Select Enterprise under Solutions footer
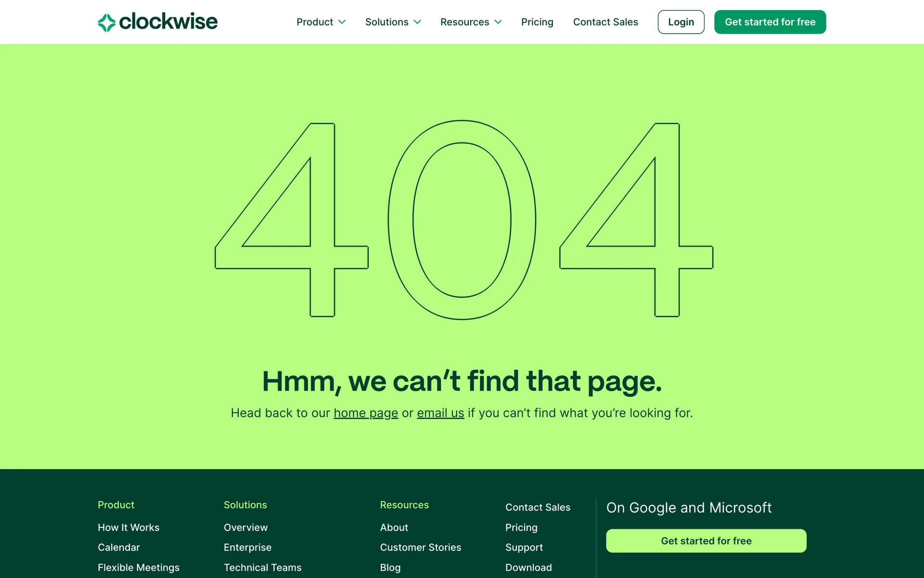The height and width of the screenshot is (578, 924). [247, 548]
